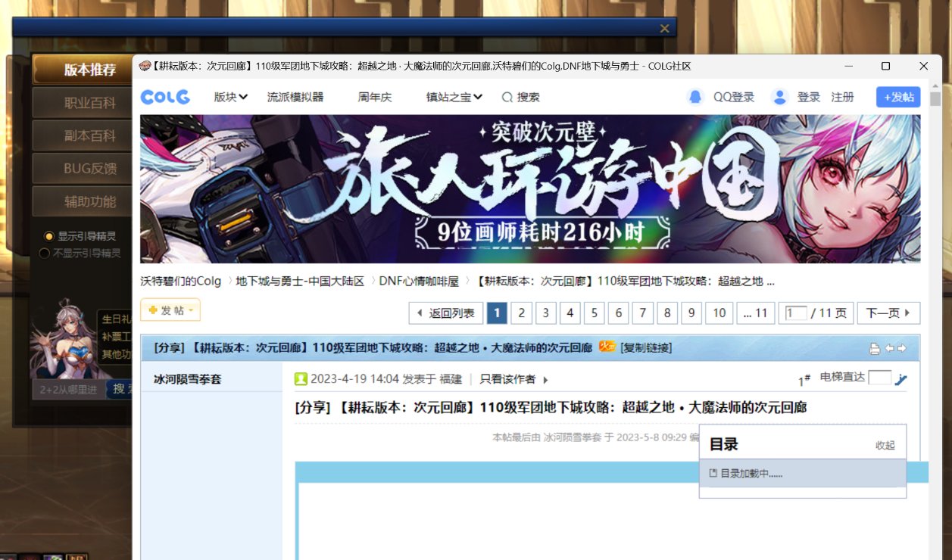Click the search input showing 2+2从哪里进
The height and width of the screenshot is (560, 952).
click(69, 390)
